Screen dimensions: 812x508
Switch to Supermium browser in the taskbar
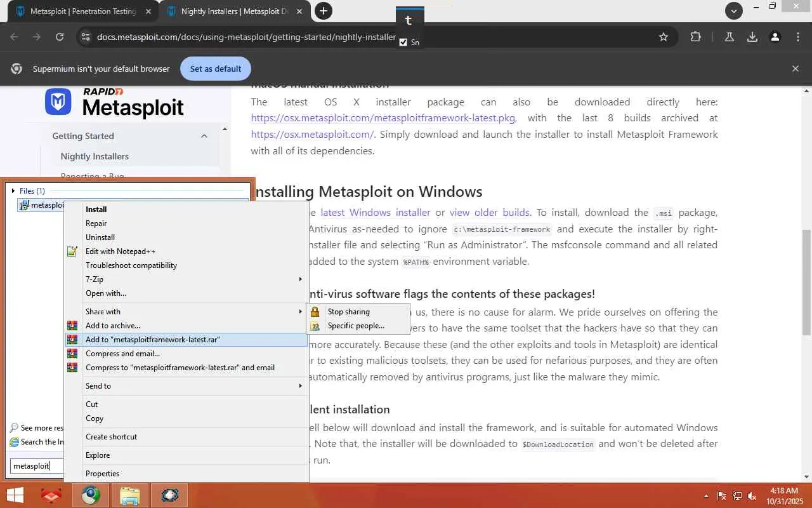[91, 495]
